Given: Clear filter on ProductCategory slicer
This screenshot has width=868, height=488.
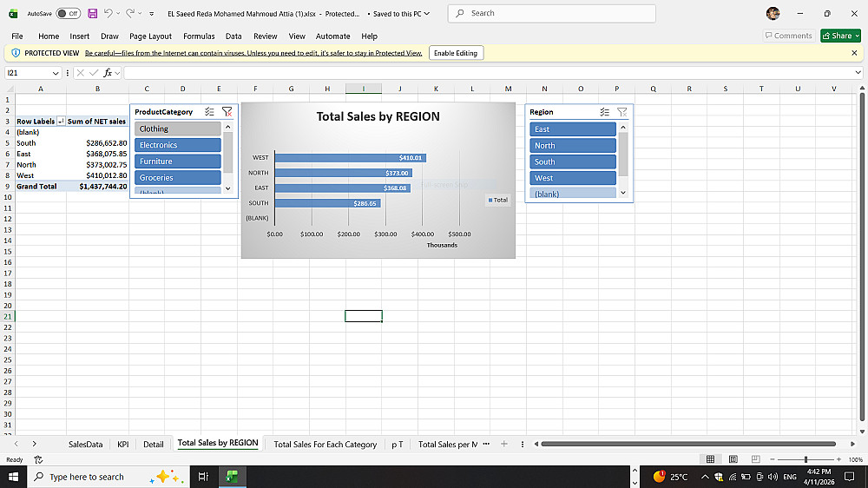Looking at the screenshot, I should pyautogui.click(x=227, y=112).
